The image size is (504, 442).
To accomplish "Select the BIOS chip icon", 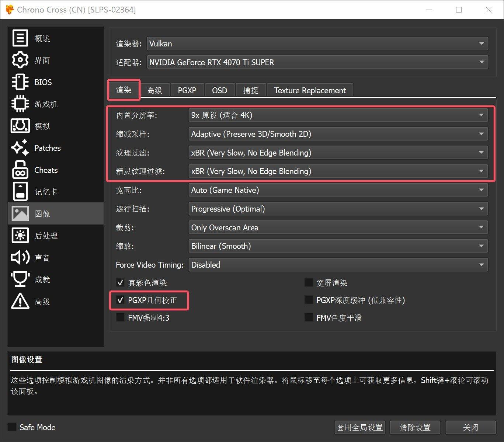I will [20, 82].
